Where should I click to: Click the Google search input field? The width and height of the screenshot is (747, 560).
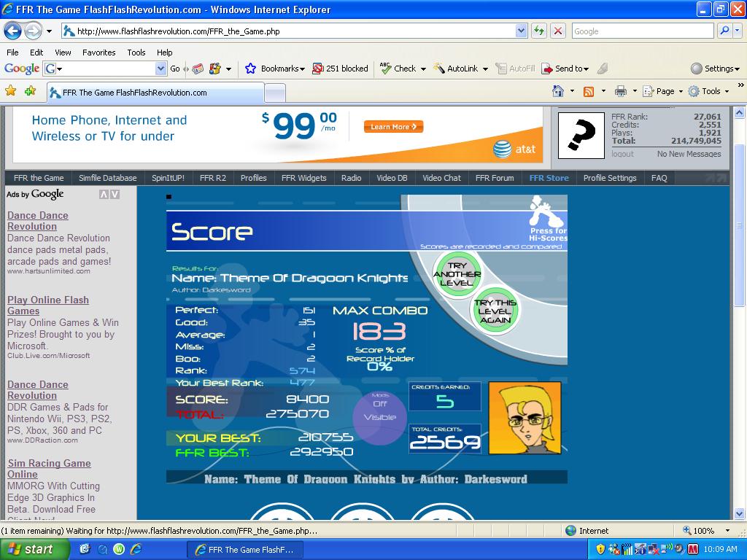pyautogui.click(x=642, y=31)
